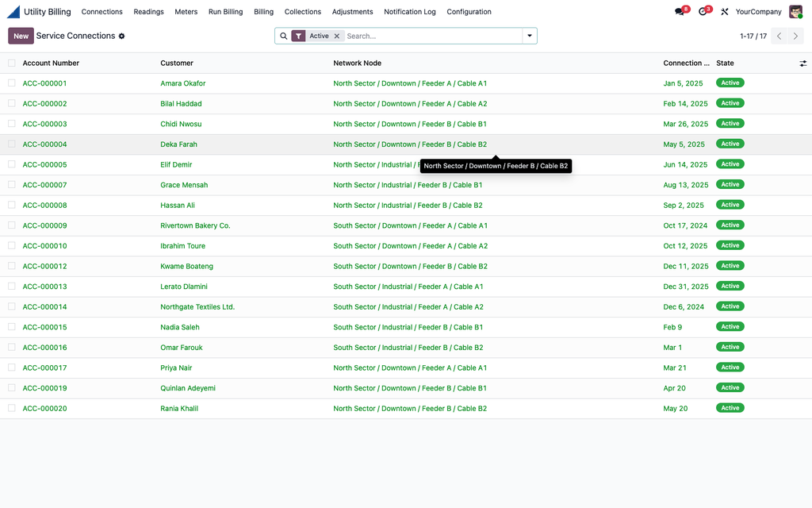Click into the Search input field
This screenshot has height=508, width=812.
pos(432,36)
